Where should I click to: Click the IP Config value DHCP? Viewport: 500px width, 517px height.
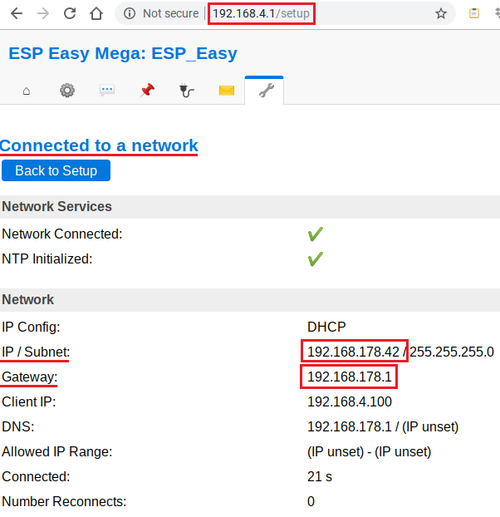pos(326,327)
